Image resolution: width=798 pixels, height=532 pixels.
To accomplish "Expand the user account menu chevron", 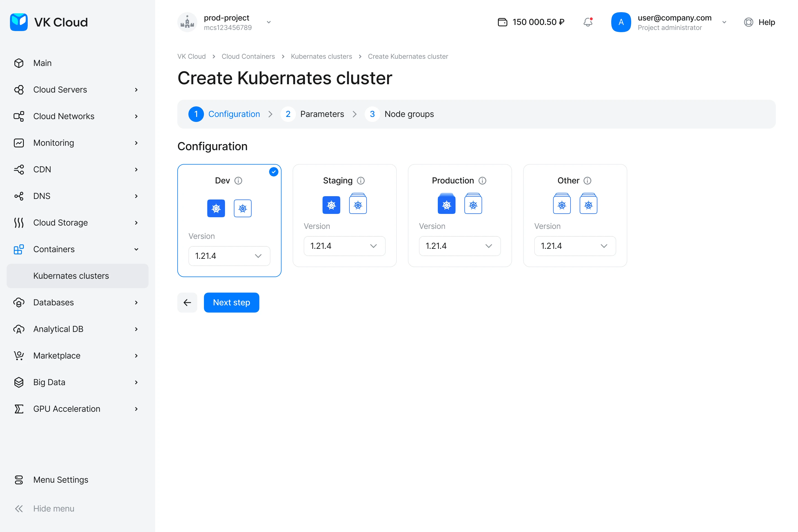I will pyautogui.click(x=724, y=22).
